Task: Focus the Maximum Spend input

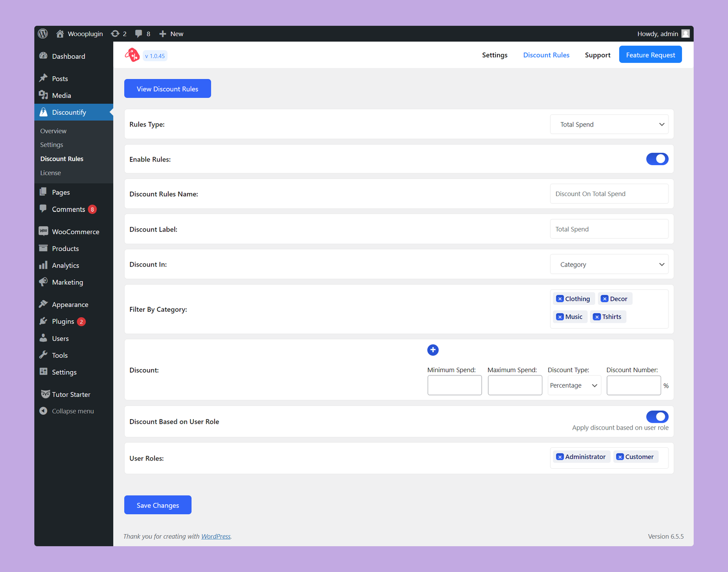Action: coord(515,385)
